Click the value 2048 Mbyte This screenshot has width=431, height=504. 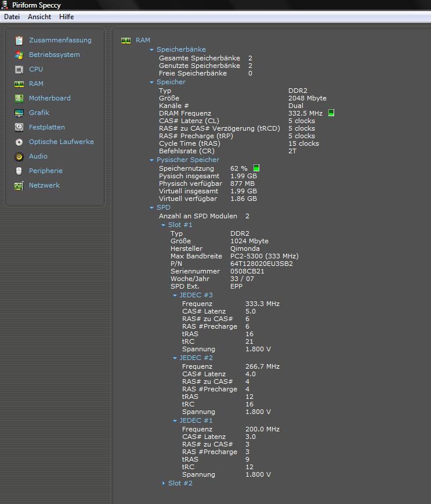(307, 98)
